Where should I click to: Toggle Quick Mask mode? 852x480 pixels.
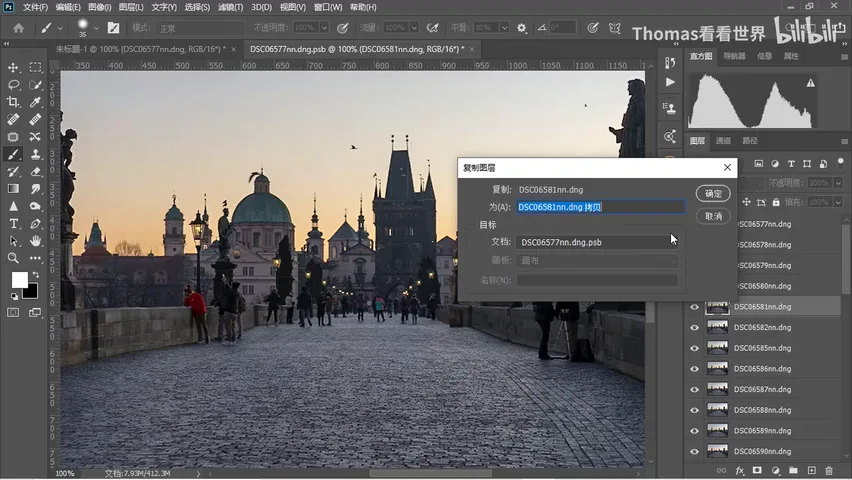[x=13, y=313]
